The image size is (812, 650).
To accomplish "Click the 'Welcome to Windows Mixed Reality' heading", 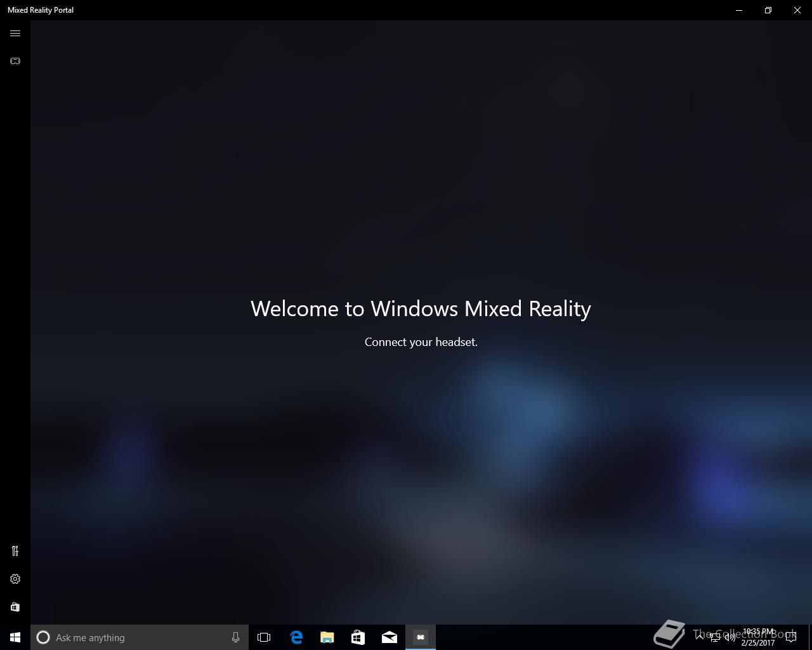I will (x=421, y=309).
